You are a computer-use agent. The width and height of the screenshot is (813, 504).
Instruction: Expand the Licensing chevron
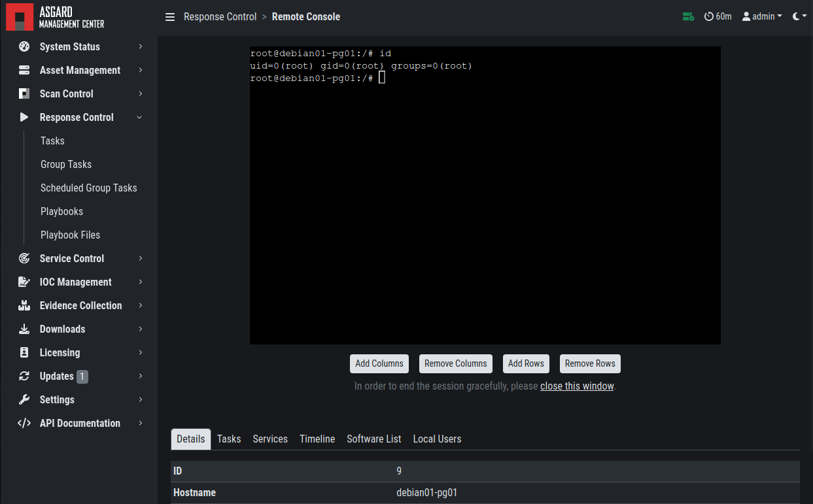pyautogui.click(x=141, y=352)
